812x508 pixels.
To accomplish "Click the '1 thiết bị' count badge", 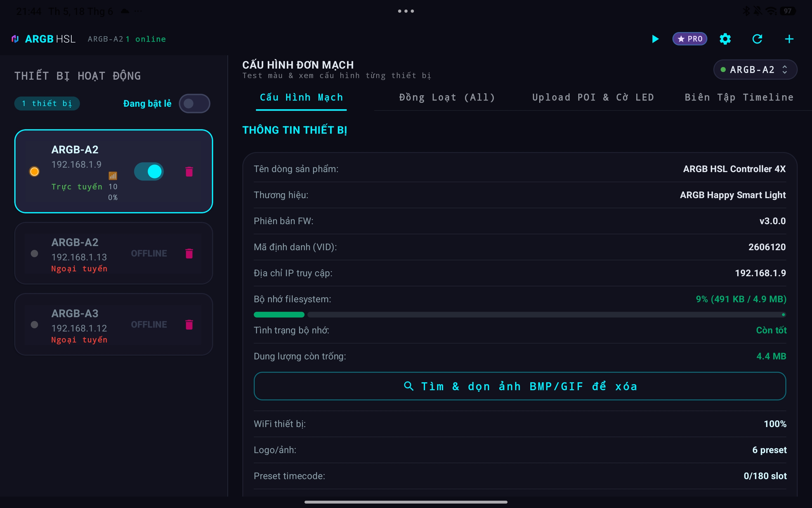I will tap(47, 104).
